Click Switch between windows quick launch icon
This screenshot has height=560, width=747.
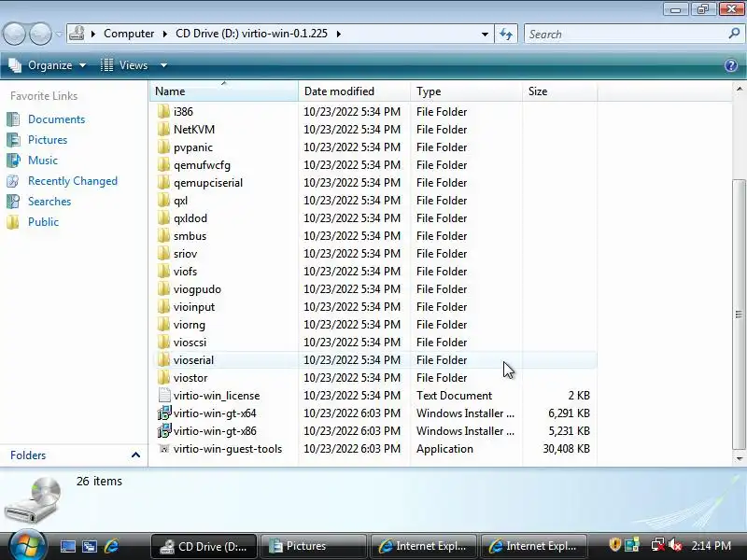point(90,546)
